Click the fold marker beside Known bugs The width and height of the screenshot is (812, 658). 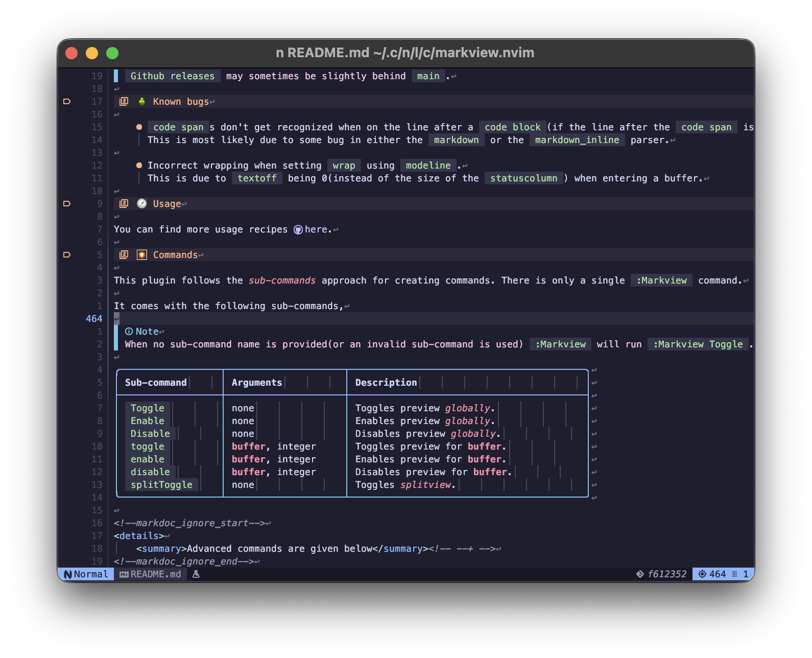[x=67, y=102]
